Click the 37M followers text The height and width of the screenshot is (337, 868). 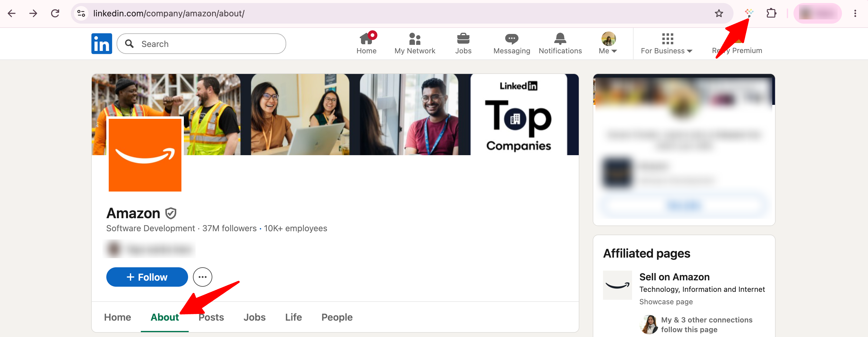pyautogui.click(x=229, y=229)
